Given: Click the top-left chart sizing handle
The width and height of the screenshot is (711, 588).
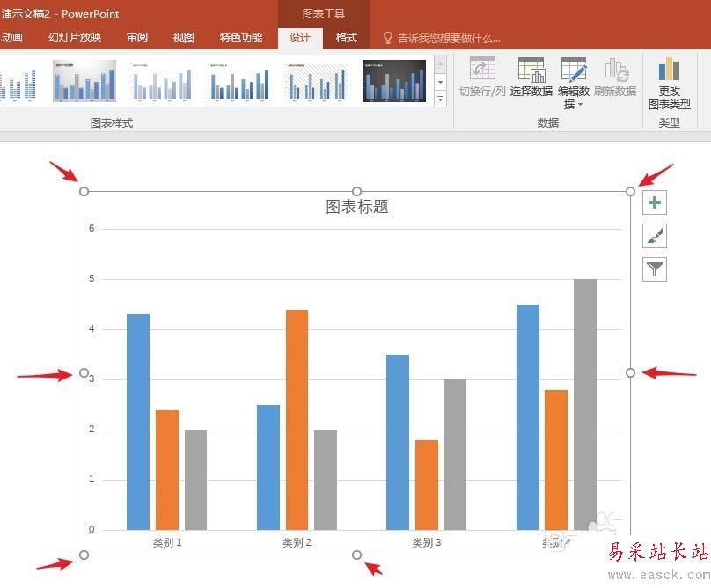Looking at the screenshot, I should (x=84, y=192).
